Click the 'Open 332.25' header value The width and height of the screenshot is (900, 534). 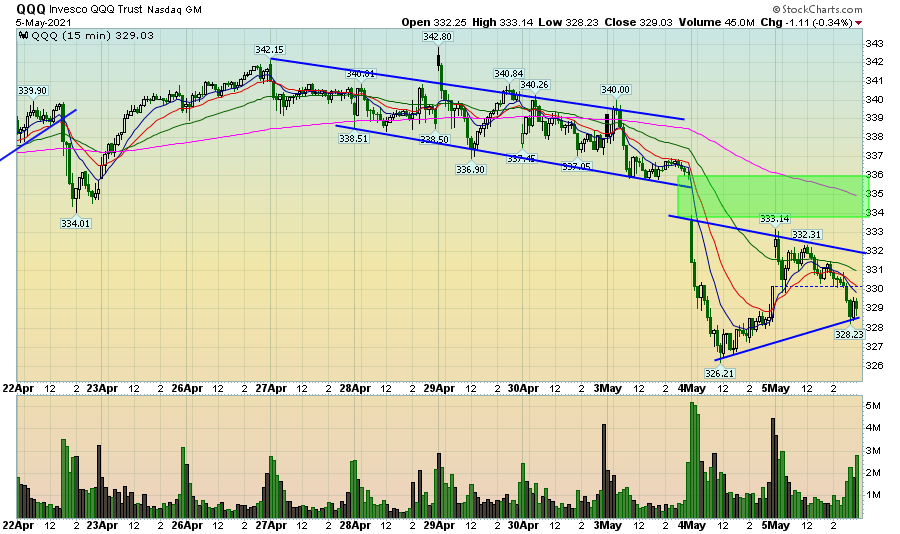[x=434, y=22]
